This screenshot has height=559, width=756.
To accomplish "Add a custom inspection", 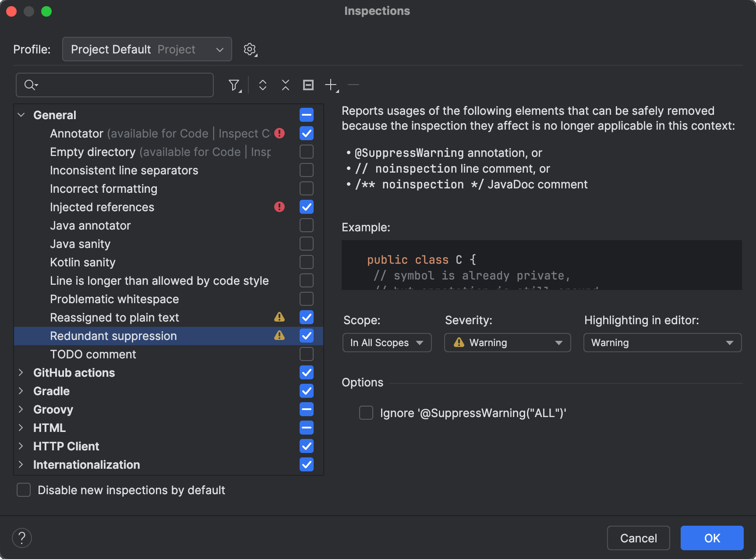I will [x=331, y=85].
